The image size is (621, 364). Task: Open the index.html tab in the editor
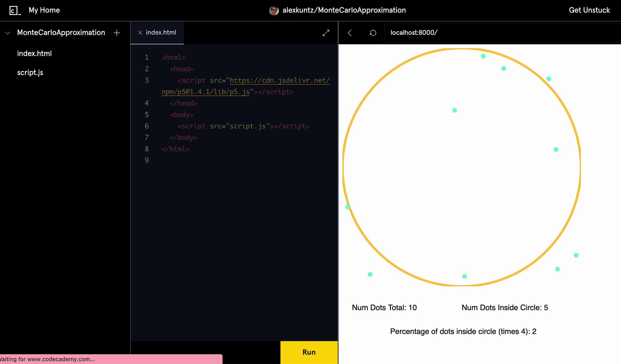tap(161, 32)
